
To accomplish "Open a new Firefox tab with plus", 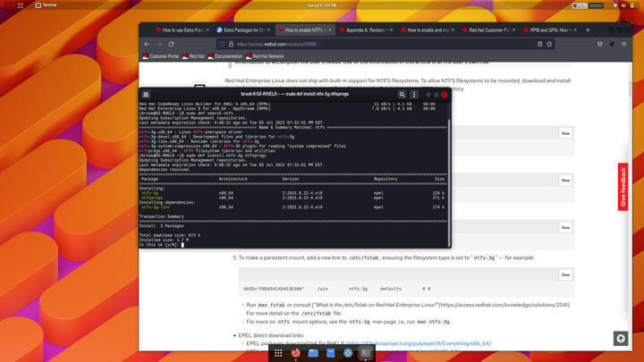I will [588, 30].
